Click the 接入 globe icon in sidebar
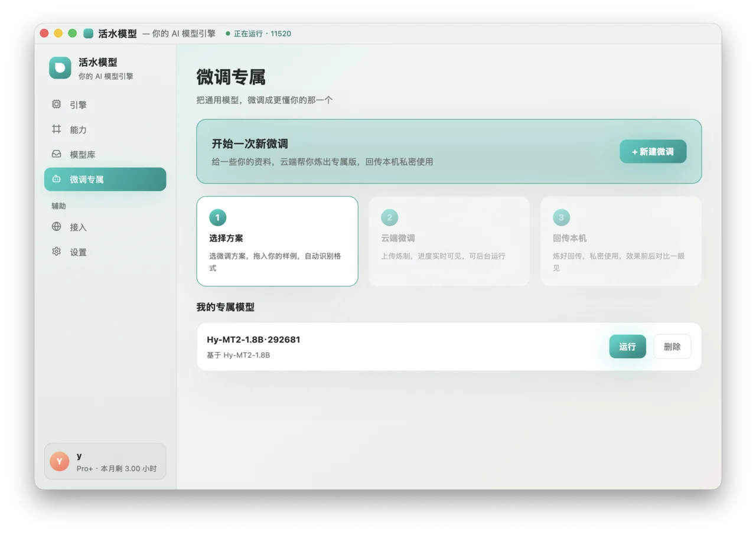This screenshot has height=535, width=756. pyautogui.click(x=56, y=226)
